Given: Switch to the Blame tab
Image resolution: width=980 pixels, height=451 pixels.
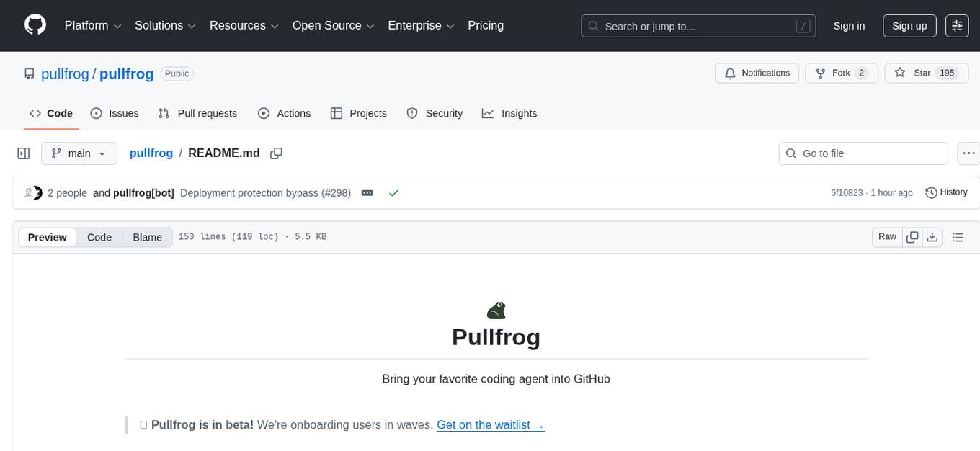Looking at the screenshot, I should pyautogui.click(x=147, y=237).
